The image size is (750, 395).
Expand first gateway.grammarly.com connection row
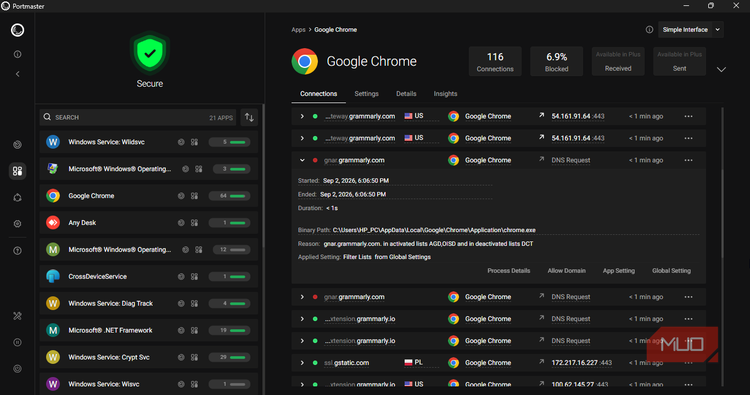tap(302, 116)
